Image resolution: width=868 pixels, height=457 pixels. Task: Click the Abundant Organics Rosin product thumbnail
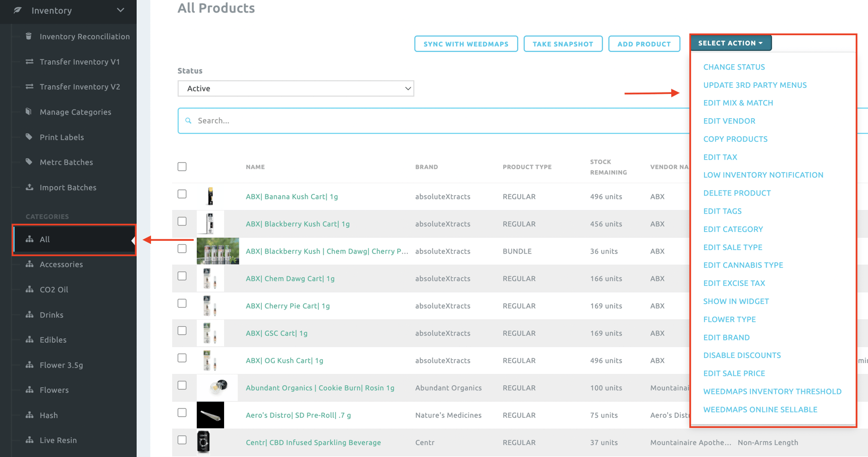tap(216, 387)
